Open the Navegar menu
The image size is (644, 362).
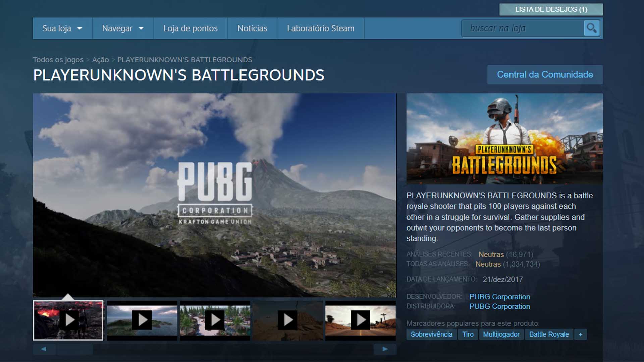coord(123,28)
